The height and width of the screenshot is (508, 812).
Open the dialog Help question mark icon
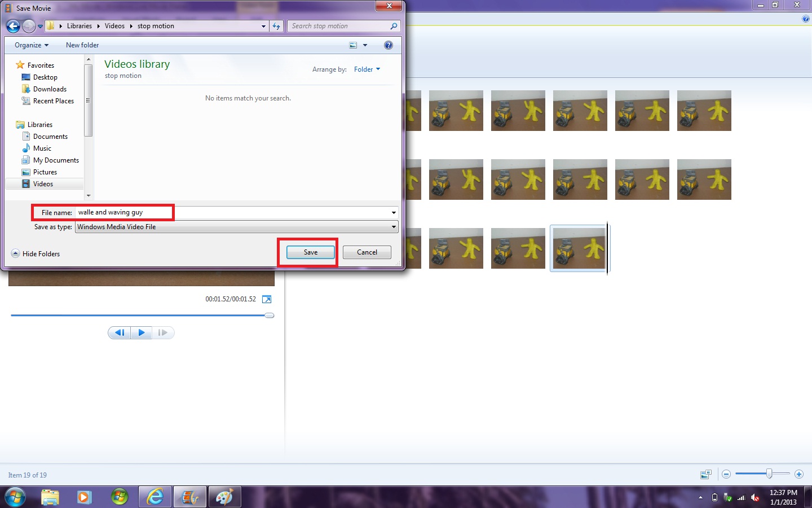coord(389,45)
